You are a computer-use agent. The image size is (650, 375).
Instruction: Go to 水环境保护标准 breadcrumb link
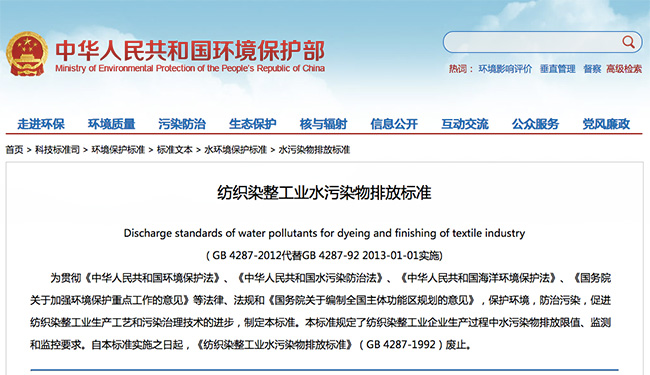[235, 150]
